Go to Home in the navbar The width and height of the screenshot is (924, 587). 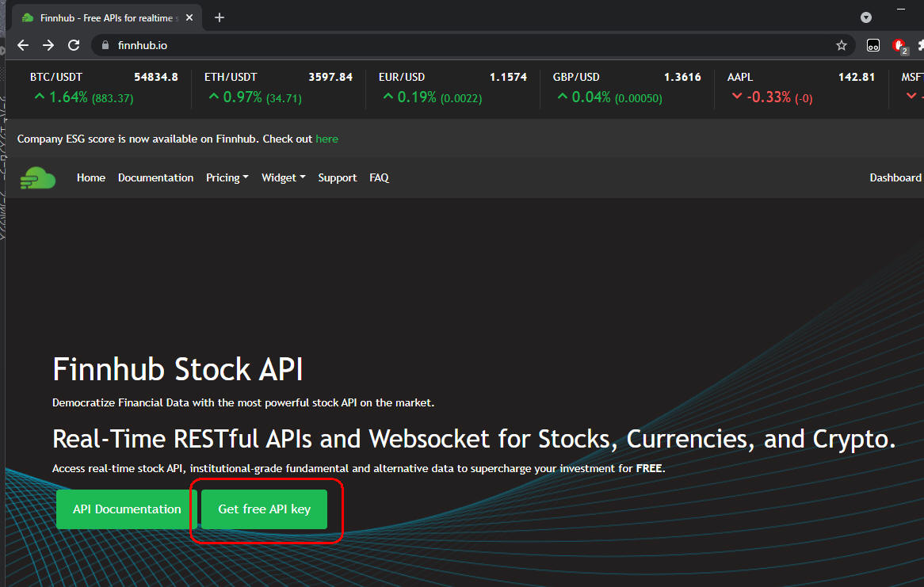tap(91, 177)
